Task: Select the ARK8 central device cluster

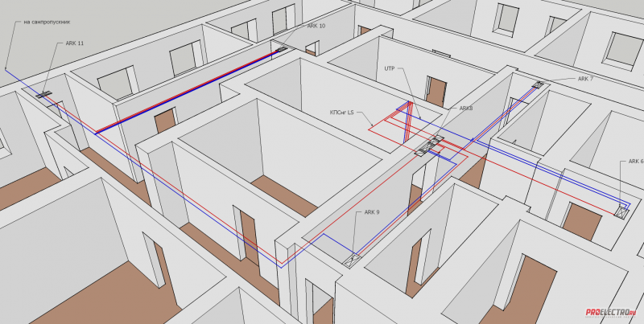Action: point(430,146)
